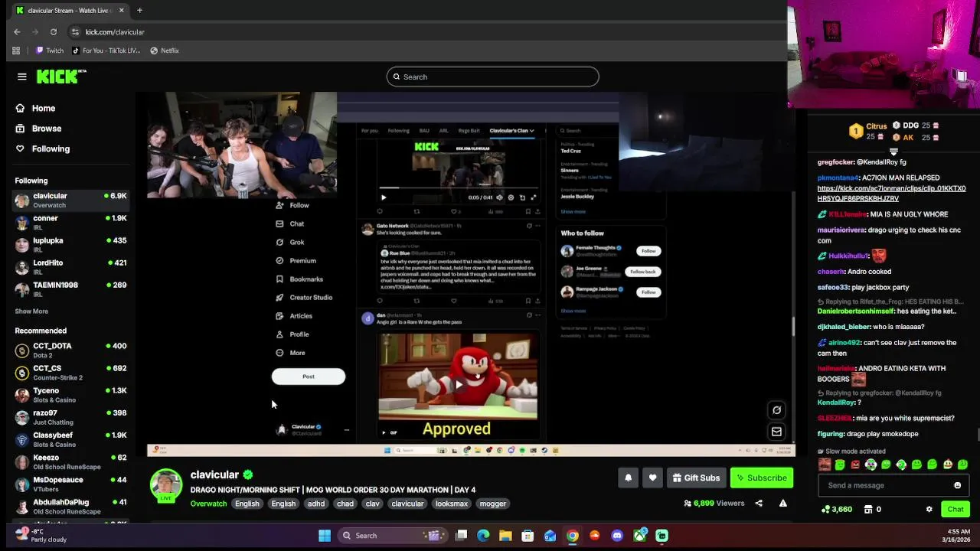Open the chat shop icon

(868, 509)
